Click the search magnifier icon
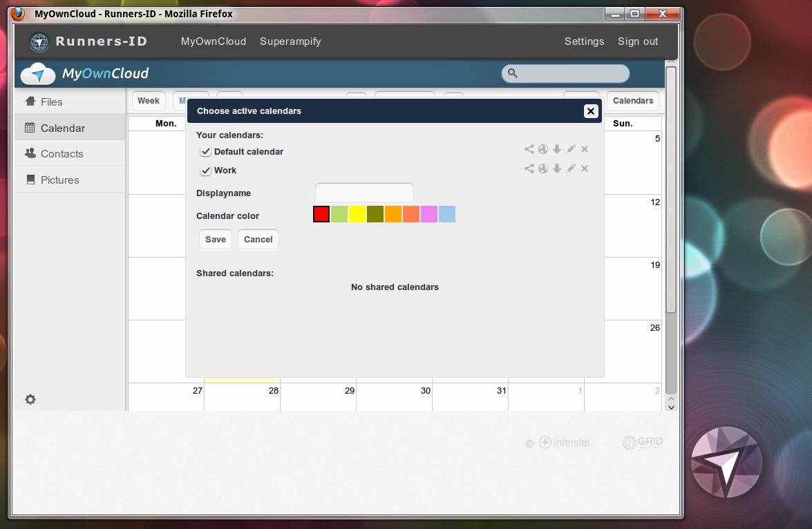Image resolution: width=812 pixels, height=529 pixels. (x=513, y=73)
